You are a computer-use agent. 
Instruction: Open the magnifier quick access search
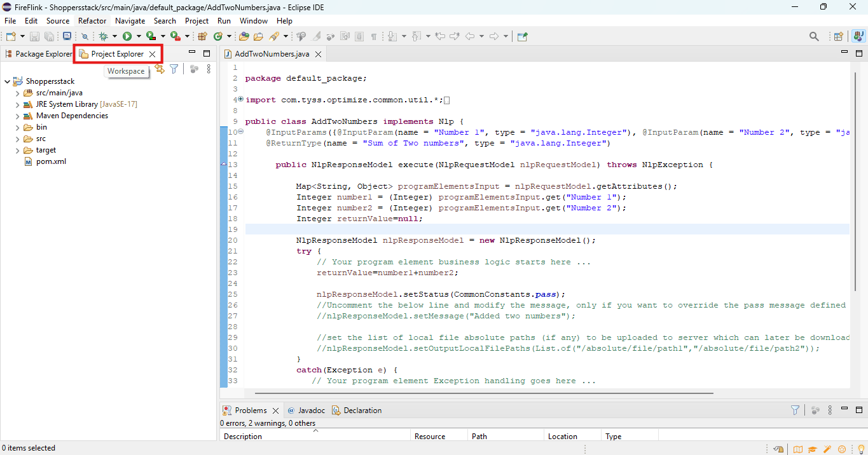tap(814, 37)
